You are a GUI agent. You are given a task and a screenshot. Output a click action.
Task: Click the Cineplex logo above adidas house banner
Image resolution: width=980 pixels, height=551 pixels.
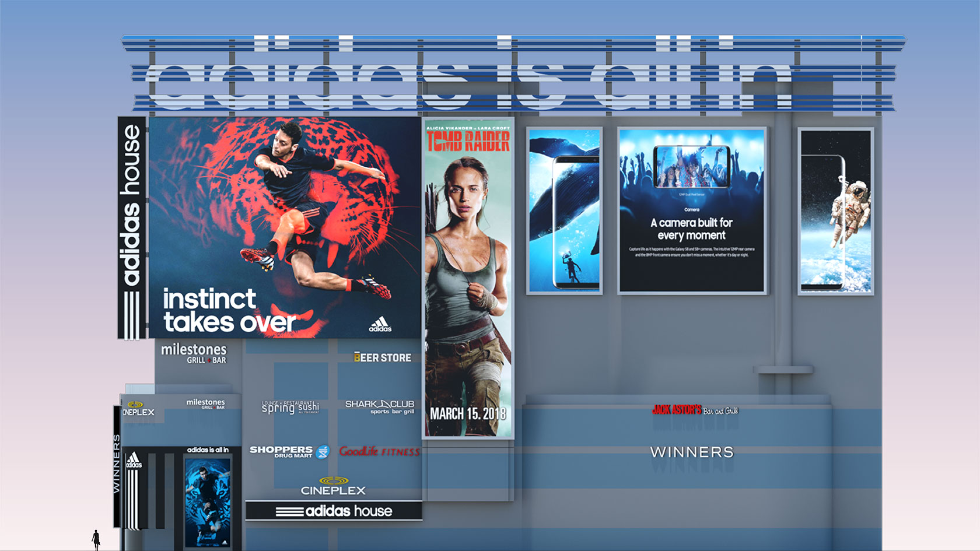pyautogui.click(x=333, y=486)
